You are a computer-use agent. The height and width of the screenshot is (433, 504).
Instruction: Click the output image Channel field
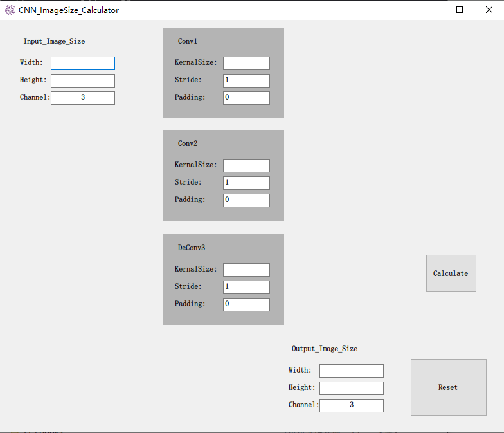pyautogui.click(x=352, y=405)
